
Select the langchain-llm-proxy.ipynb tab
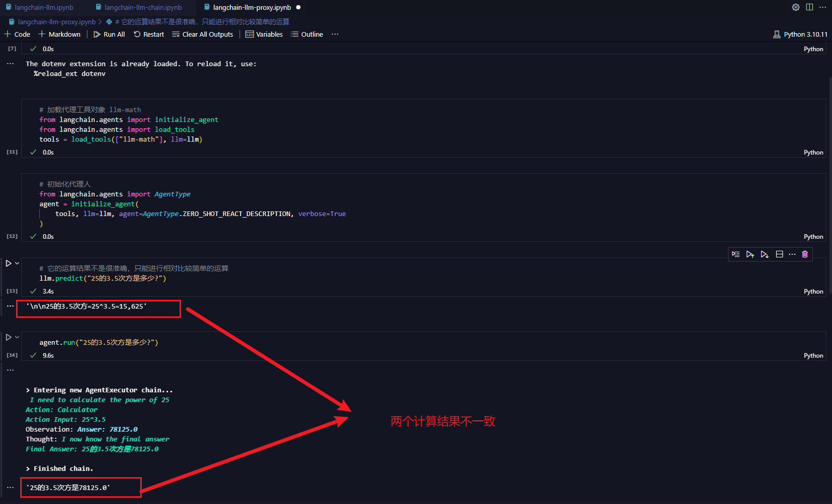coord(252,7)
